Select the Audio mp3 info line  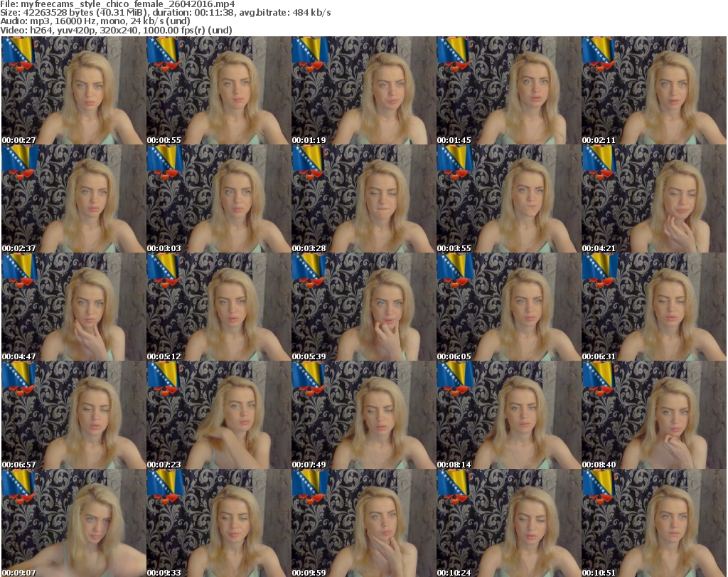(95, 21)
